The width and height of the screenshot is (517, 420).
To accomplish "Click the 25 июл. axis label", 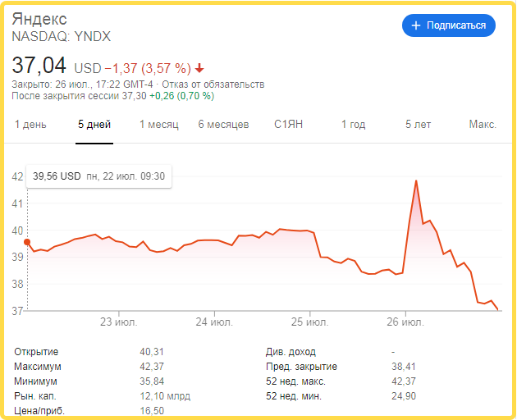I will [x=309, y=322].
